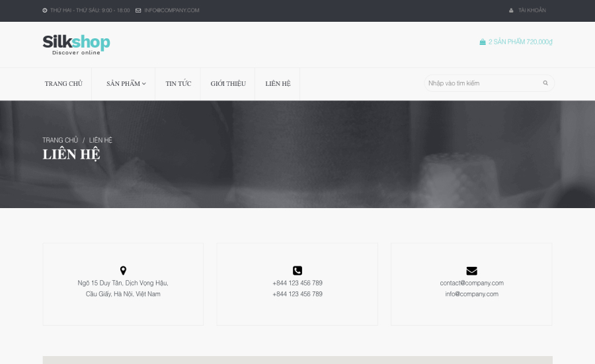Click the second +844 123 456 789 number

(297, 294)
